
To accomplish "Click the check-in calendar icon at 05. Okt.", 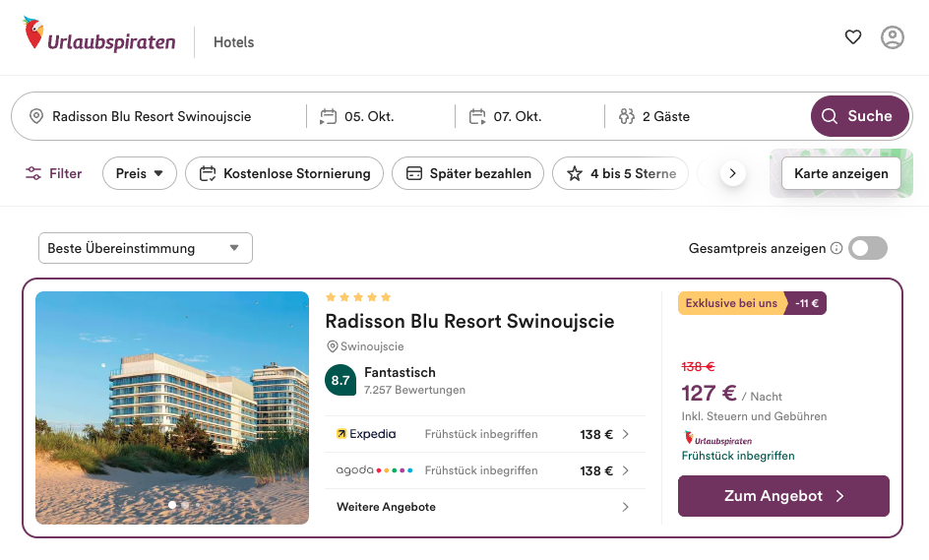I will 328,116.
